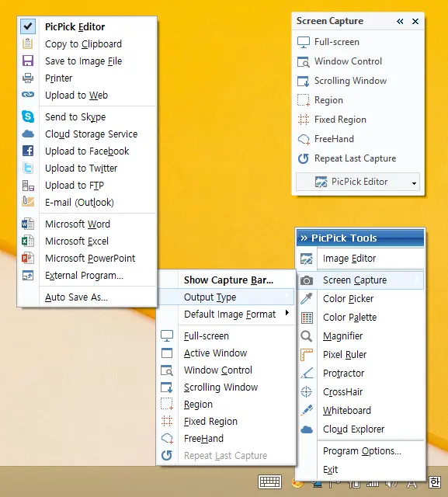This screenshot has width=448, height=497.
Task: Click the Korean IME indicator in tray
Action: [434, 482]
